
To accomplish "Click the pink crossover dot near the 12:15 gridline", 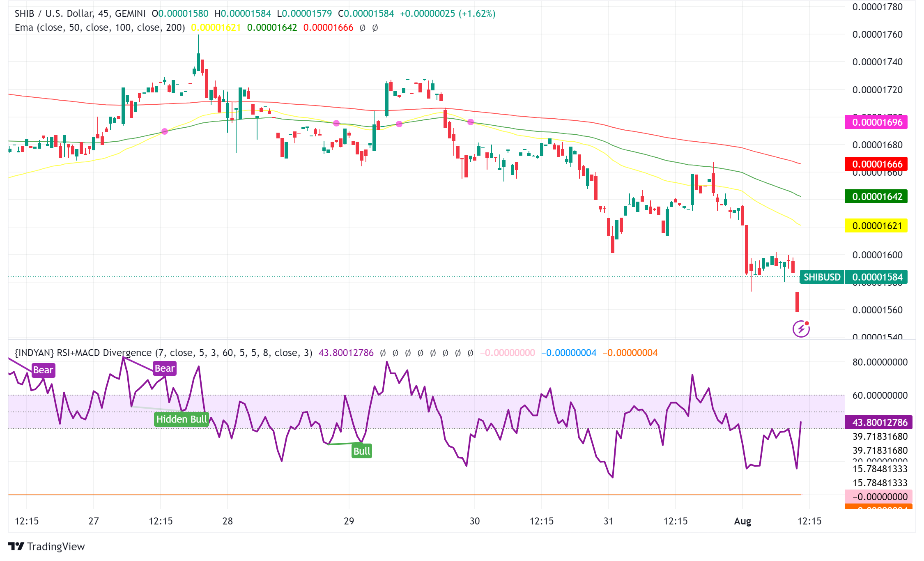I will pyautogui.click(x=165, y=131).
